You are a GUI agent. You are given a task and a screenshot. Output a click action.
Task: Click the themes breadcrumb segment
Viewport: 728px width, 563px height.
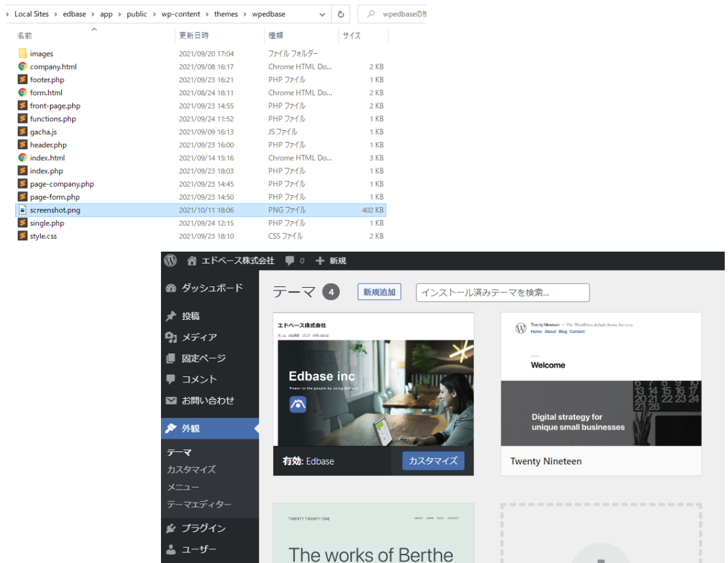point(226,14)
